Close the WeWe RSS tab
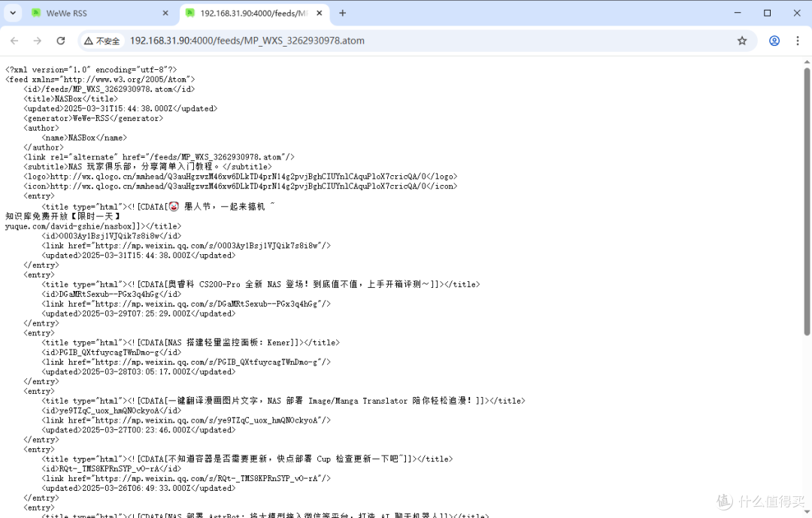This screenshot has width=812, height=518. (165, 13)
